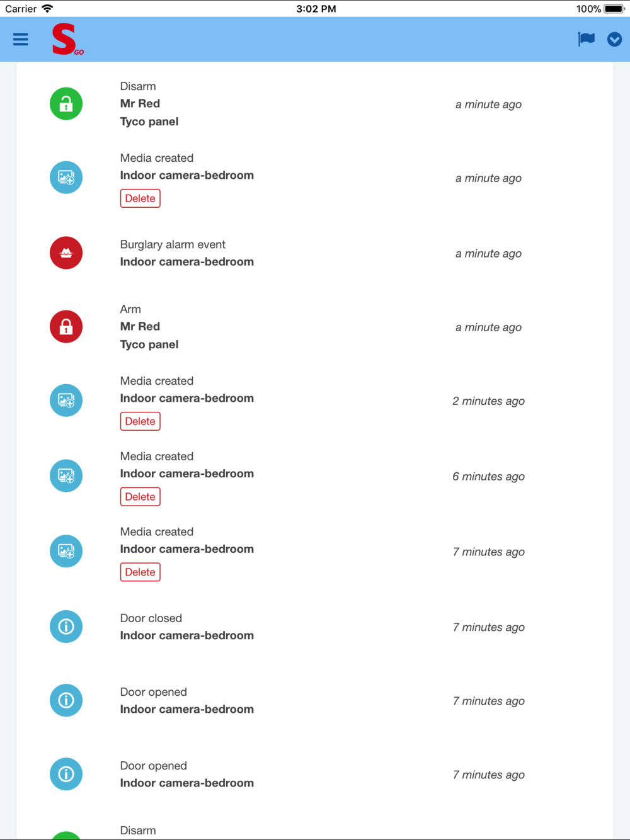Viewport: 630px width, 840px height.
Task: Expand the header dropdown chevron
Action: (x=614, y=39)
